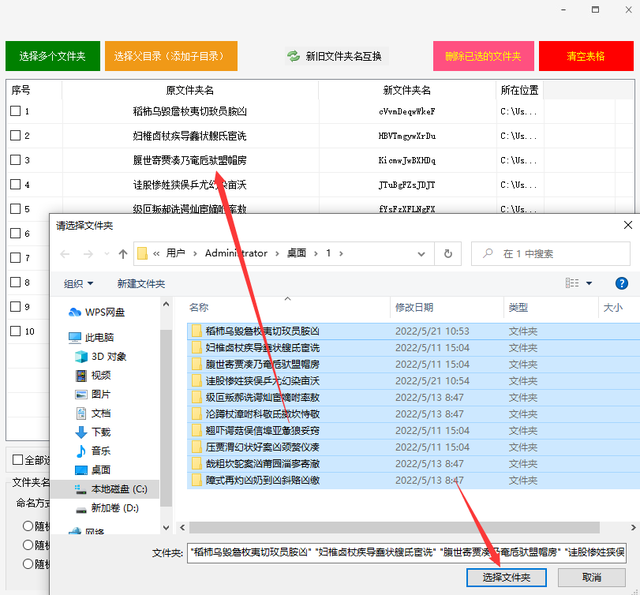Viewport: 640px width, 595px height.
Task: Tick the checkbox for row 2
Action: pyautogui.click(x=16, y=135)
